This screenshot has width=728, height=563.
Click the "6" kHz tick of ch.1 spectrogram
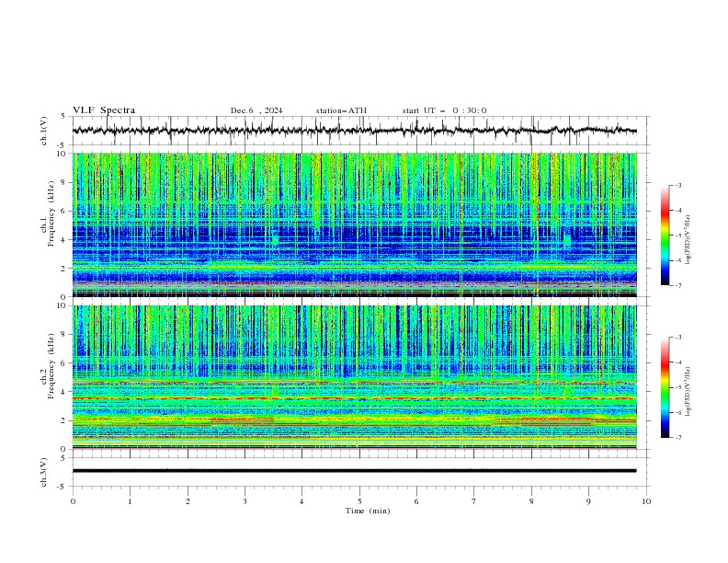point(65,211)
